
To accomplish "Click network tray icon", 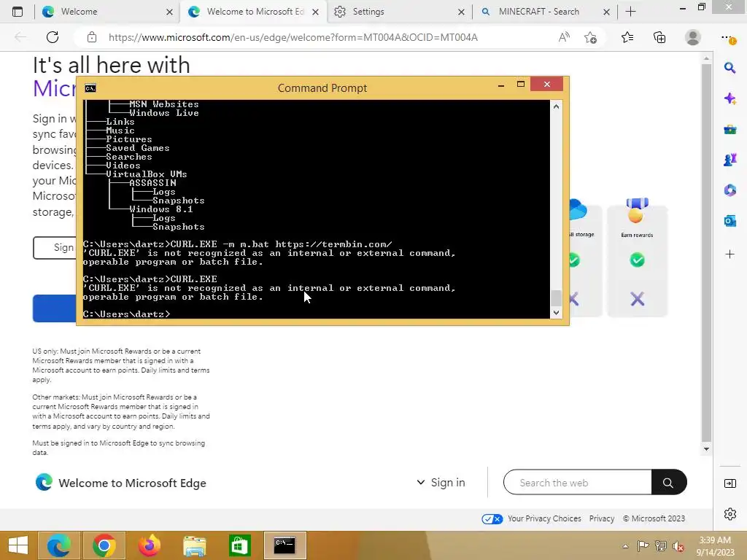I will (x=661, y=545).
